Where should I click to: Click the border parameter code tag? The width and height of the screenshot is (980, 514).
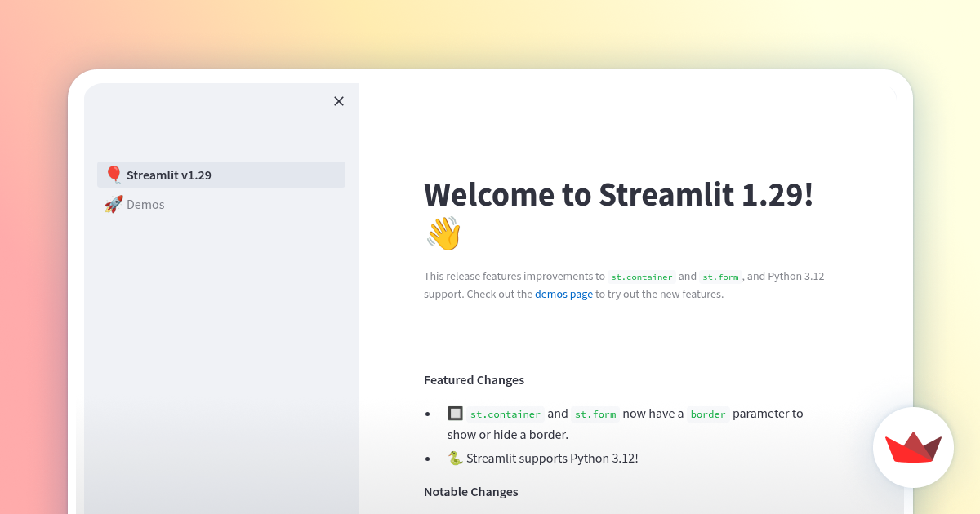click(708, 414)
